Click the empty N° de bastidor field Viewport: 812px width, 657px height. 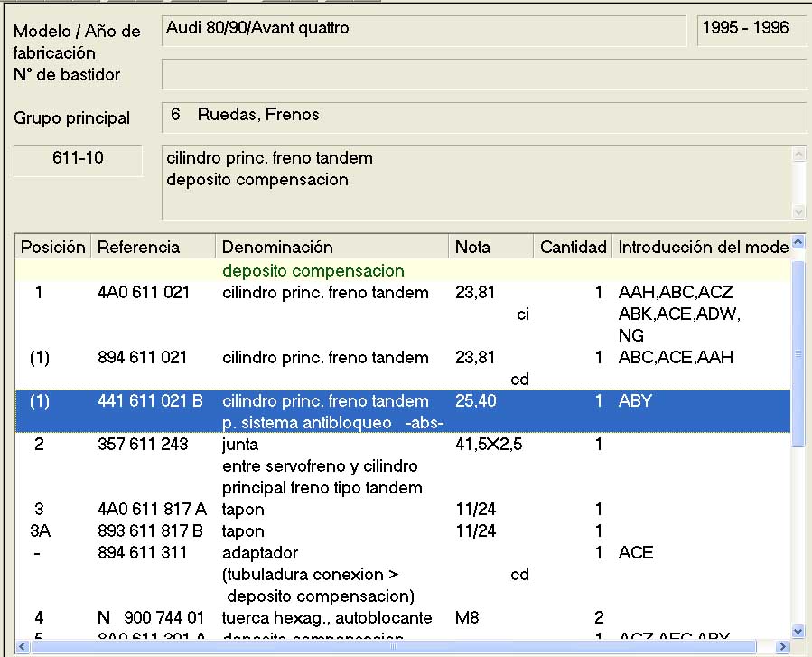click(x=484, y=74)
